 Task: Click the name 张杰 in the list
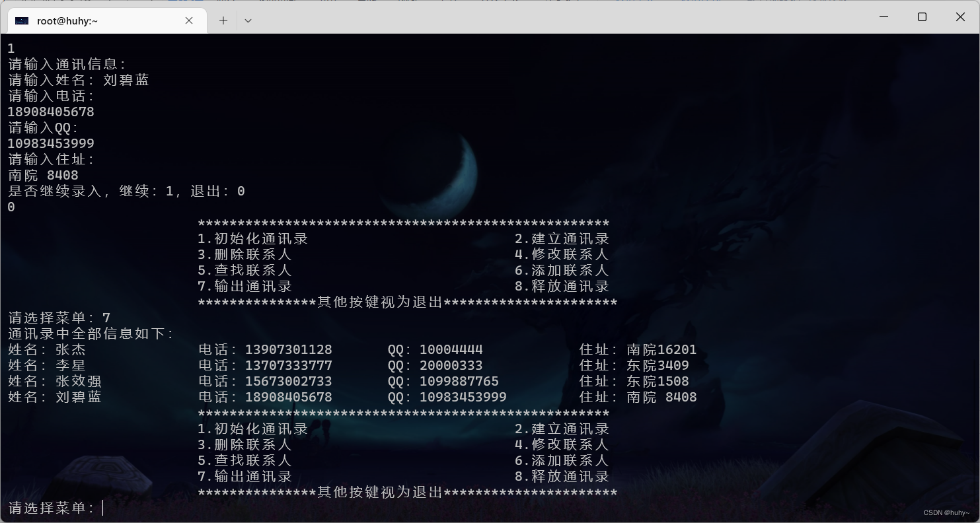(x=71, y=349)
